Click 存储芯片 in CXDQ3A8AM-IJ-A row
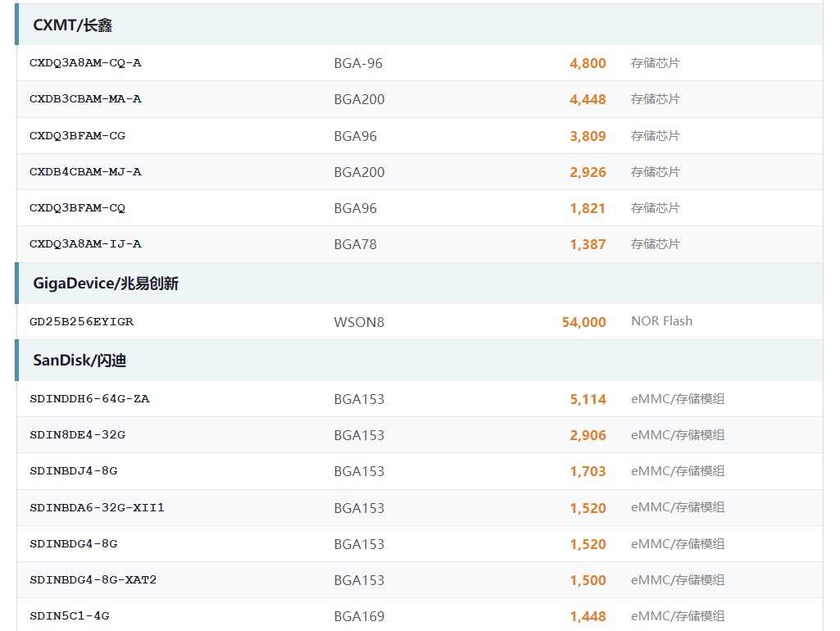Screen dimensions: 840x631 (x=655, y=243)
